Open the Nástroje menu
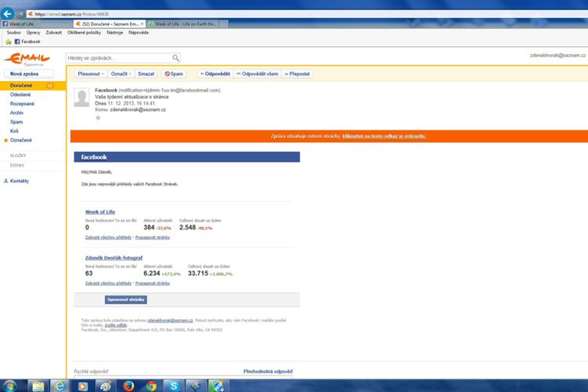Screen dimensions: 588x392 tap(115, 33)
